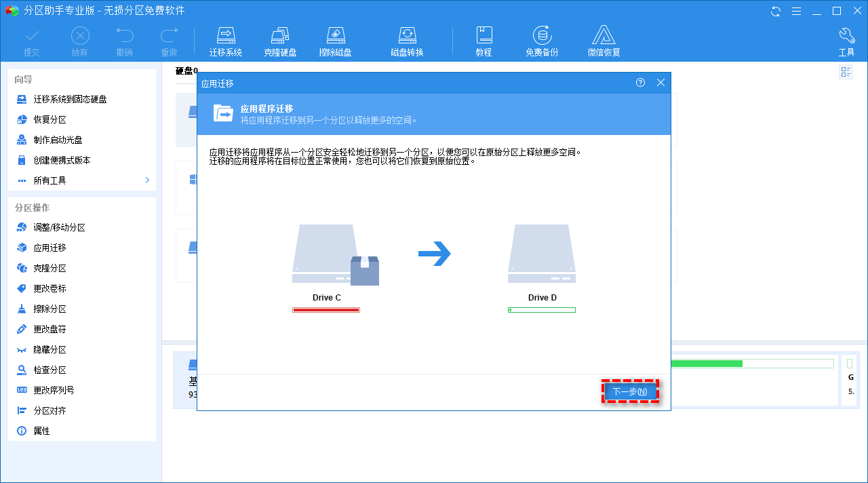Viewport: 868px width, 483px height.
Task: Open the dialog help question mark
Action: pos(640,82)
